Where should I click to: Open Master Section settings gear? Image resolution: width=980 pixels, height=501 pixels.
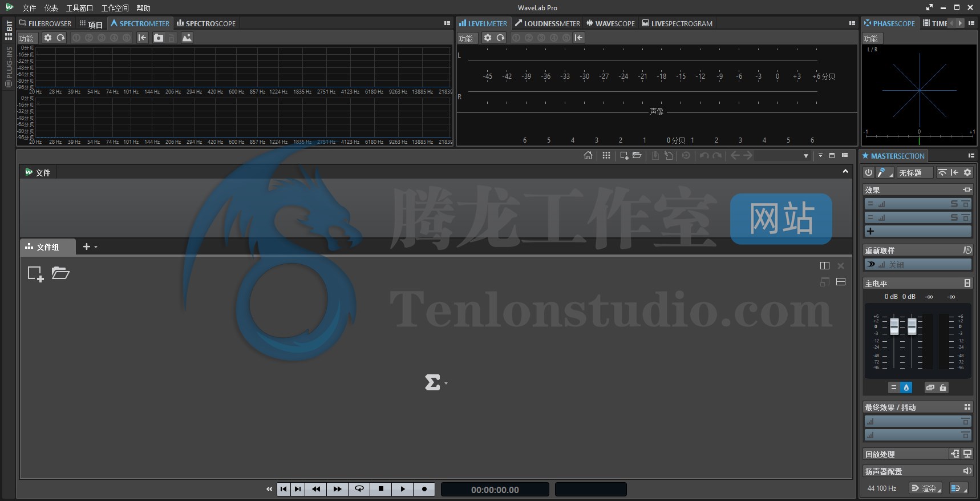967,172
